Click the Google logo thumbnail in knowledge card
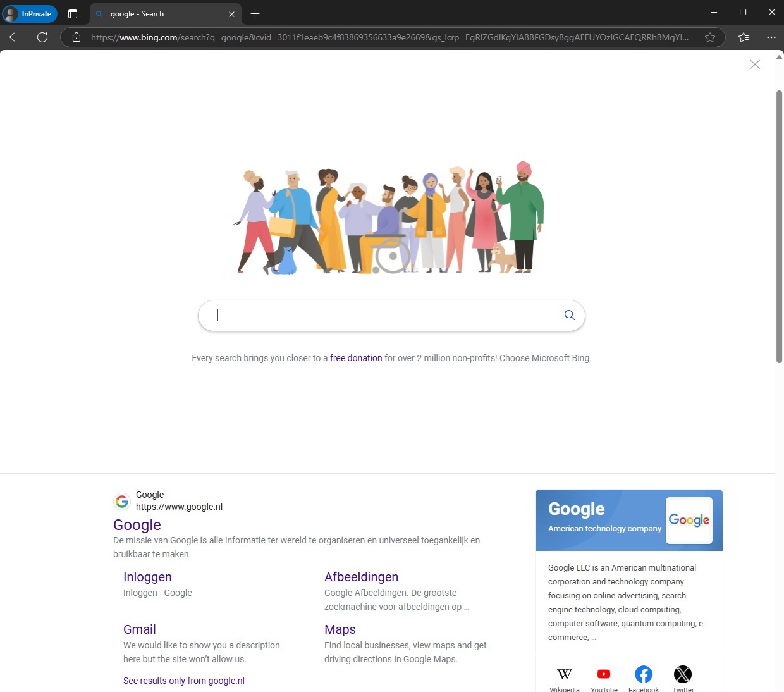The width and height of the screenshot is (784, 692). coord(689,521)
